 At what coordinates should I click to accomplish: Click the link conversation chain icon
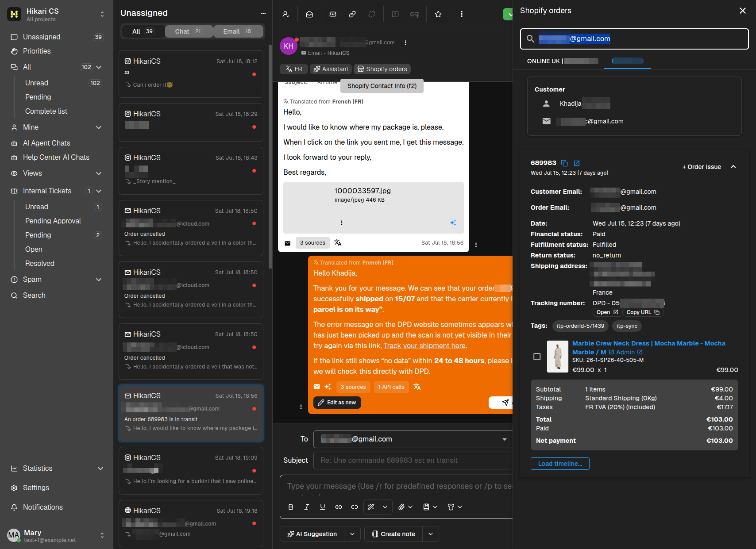(x=352, y=14)
